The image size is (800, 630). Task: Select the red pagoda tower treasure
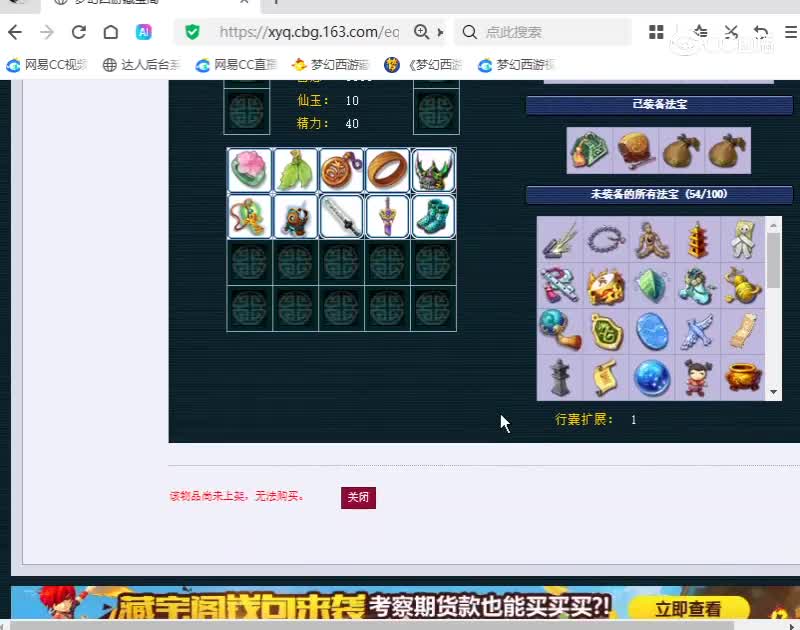(x=697, y=239)
